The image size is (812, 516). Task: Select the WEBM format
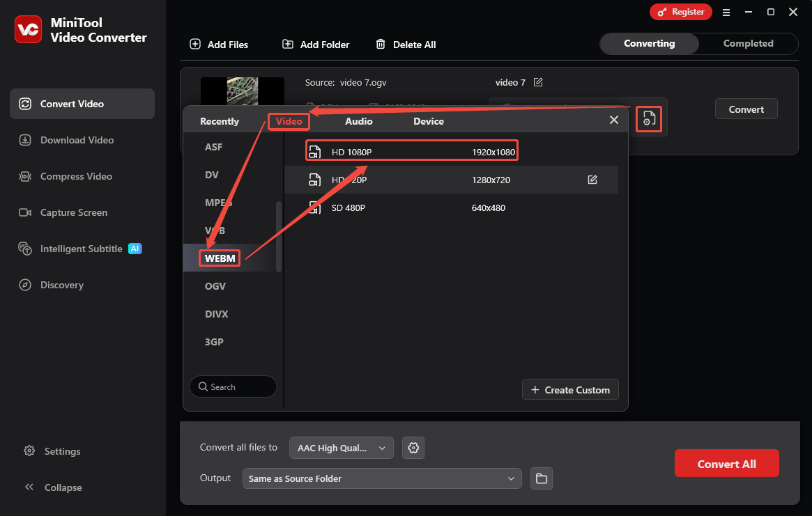pos(220,258)
